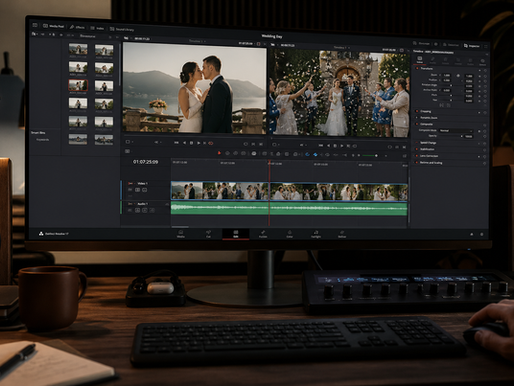Toggle the Media Pool panel button
Screen dimensions: 514x386
[53, 26]
